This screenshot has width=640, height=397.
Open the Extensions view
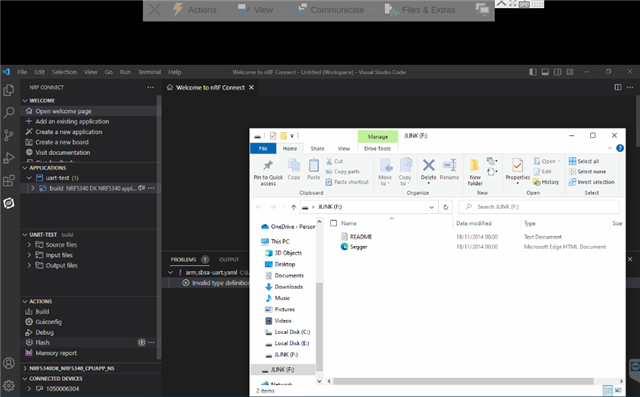[9, 180]
